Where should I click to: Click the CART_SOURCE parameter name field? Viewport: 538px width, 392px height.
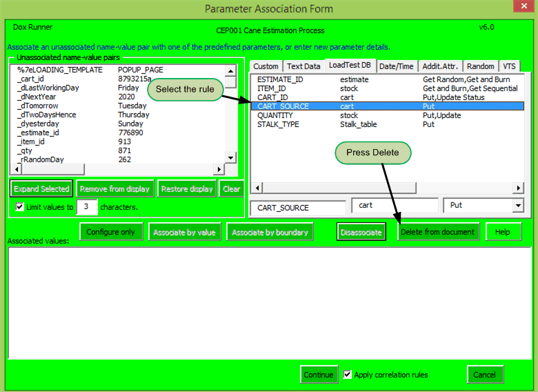pyautogui.click(x=298, y=208)
